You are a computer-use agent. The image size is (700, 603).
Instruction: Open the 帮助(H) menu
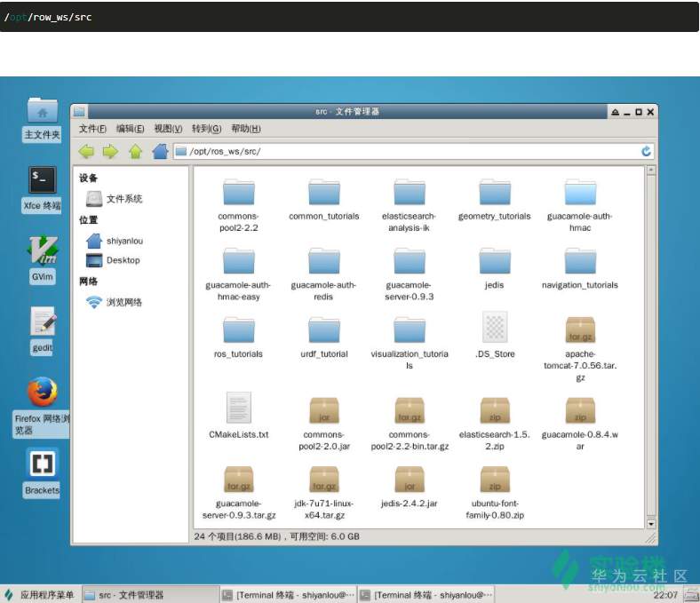(x=245, y=129)
